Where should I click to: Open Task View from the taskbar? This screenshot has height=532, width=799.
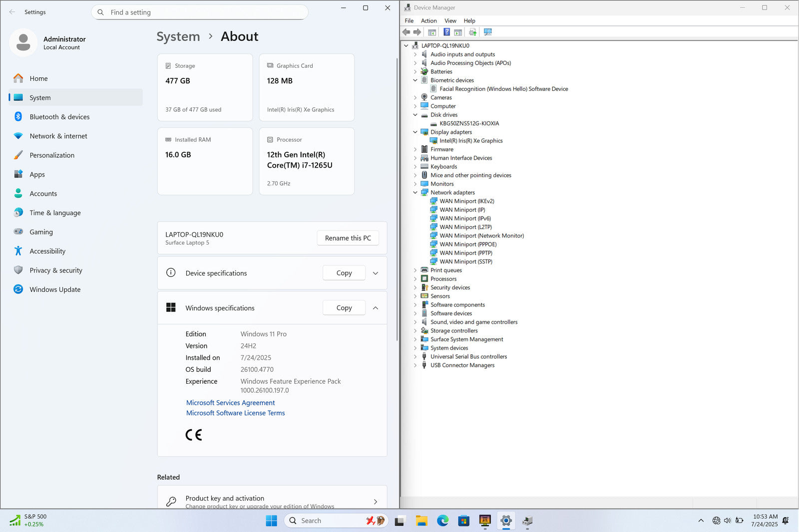click(399, 521)
